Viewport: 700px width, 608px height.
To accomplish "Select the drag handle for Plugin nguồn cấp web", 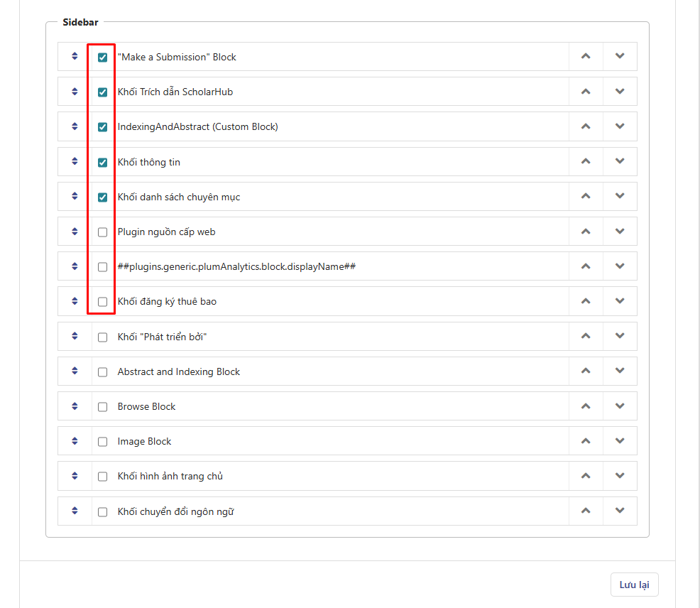I will click(x=75, y=231).
